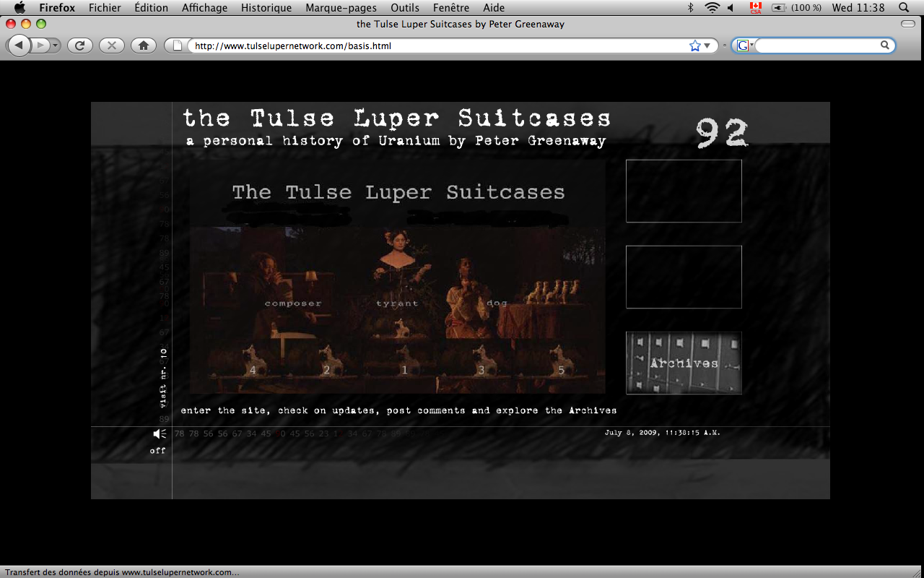The width and height of the screenshot is (924, 578).
Task: Click the dog figurine numbered 3
Action: pyautogui.click(x=481, y=360)
